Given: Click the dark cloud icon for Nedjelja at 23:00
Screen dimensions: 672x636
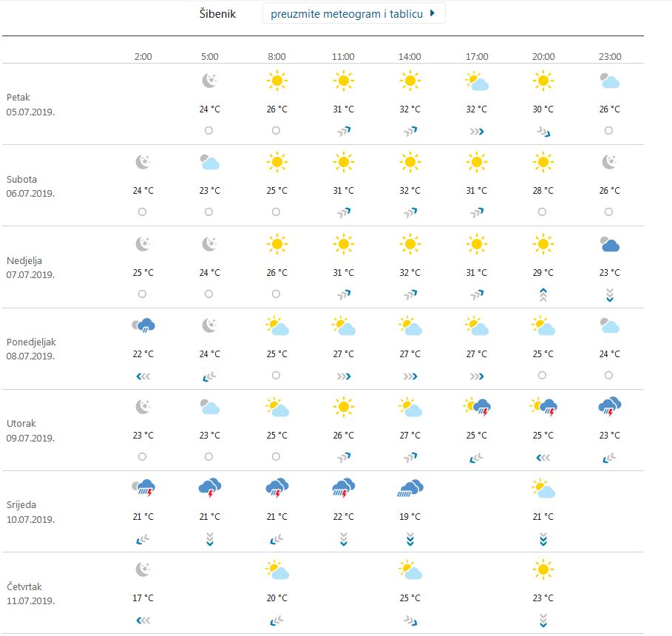Looking at the screenshot, I should [x=608, y=244].
